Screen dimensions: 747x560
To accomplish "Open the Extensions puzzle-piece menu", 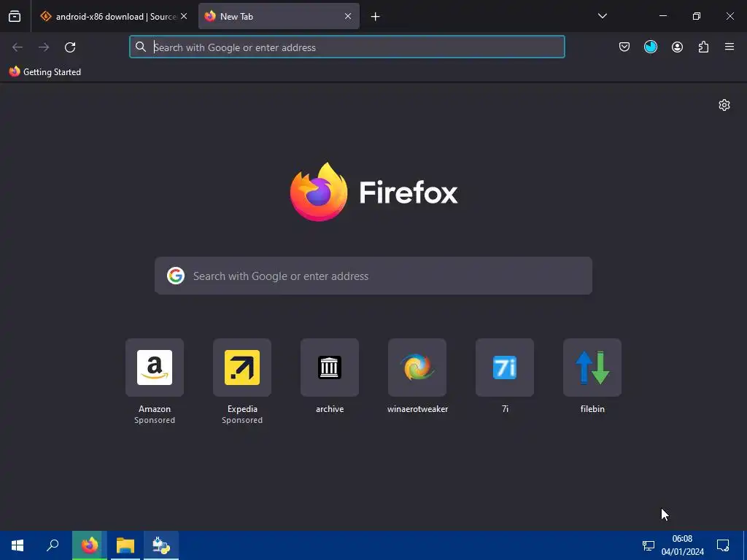I will coord(703,47).
